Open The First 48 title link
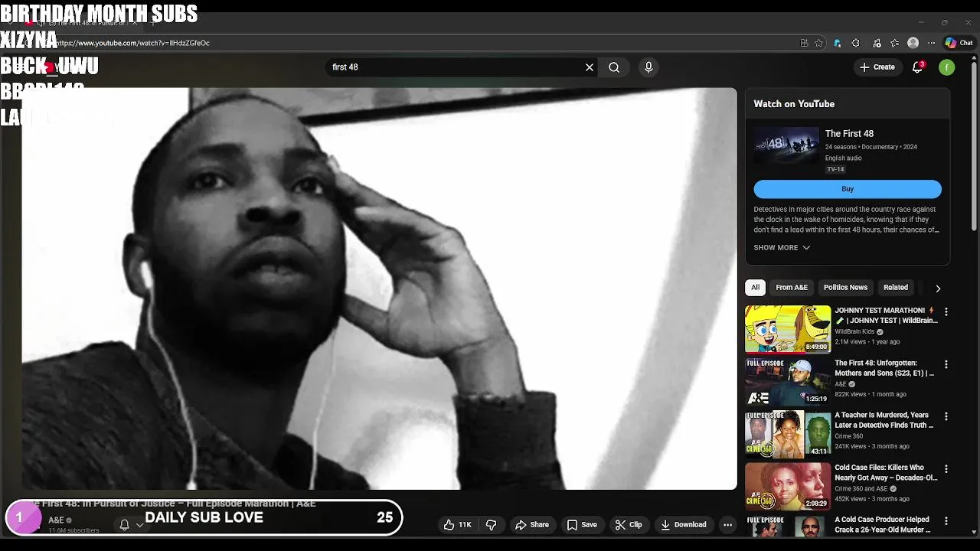980x551 pixels. [x=849, y=133]
